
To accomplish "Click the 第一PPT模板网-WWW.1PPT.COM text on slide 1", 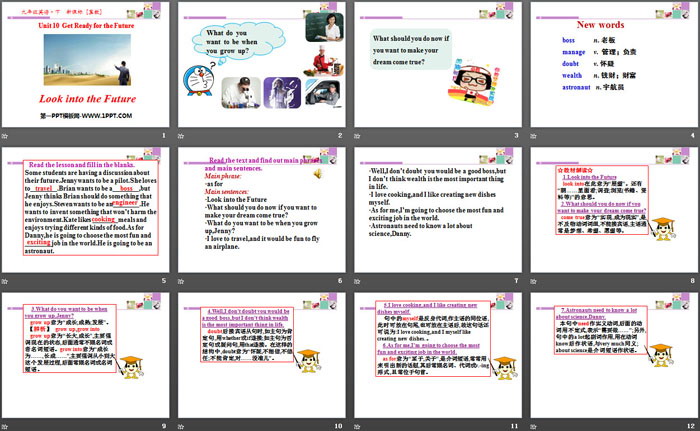I will [86, 116].
